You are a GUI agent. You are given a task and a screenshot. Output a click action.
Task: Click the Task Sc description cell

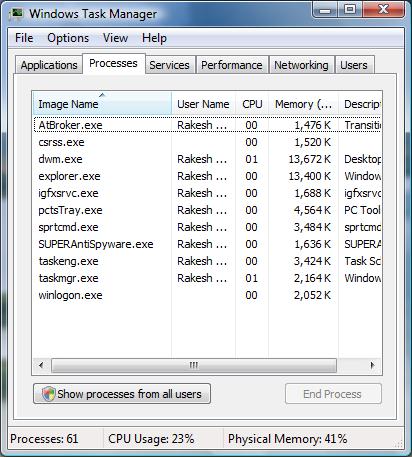click(x=362, y=261)
